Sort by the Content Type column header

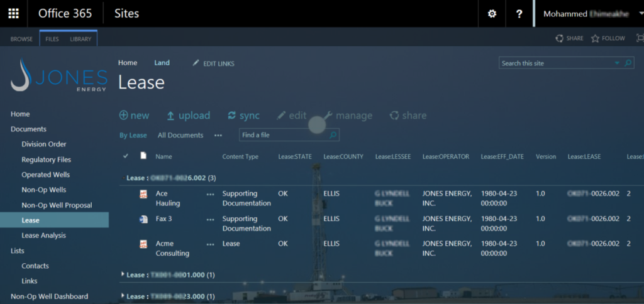(x=240, y=156)
